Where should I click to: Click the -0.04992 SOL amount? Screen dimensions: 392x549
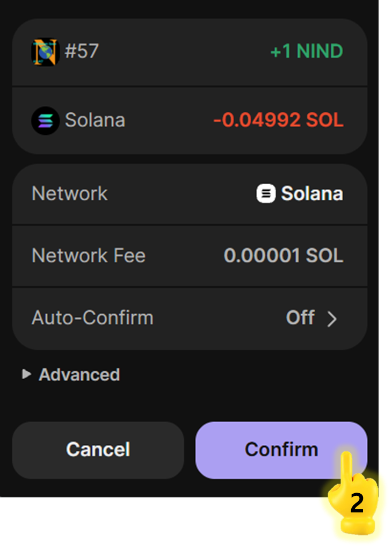point(278,120)
